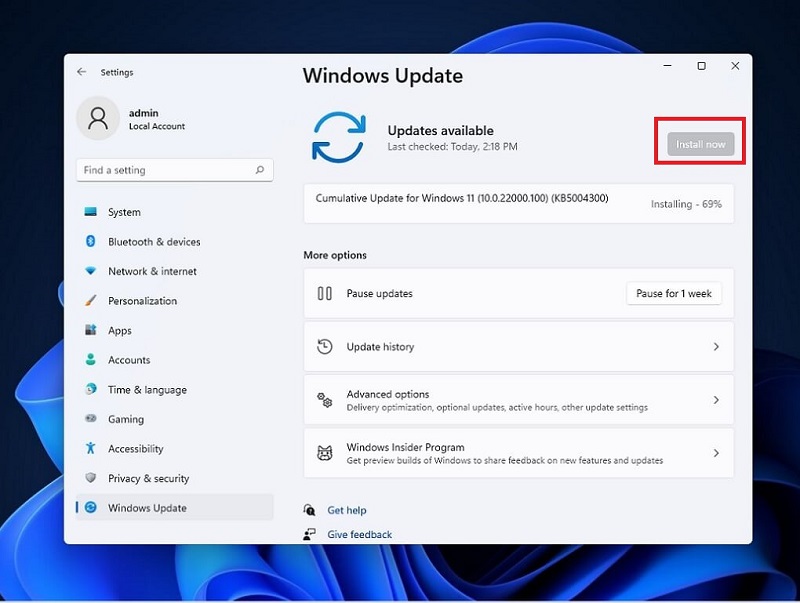
Task: Click the large blue update sync icon
Action: 339,138
